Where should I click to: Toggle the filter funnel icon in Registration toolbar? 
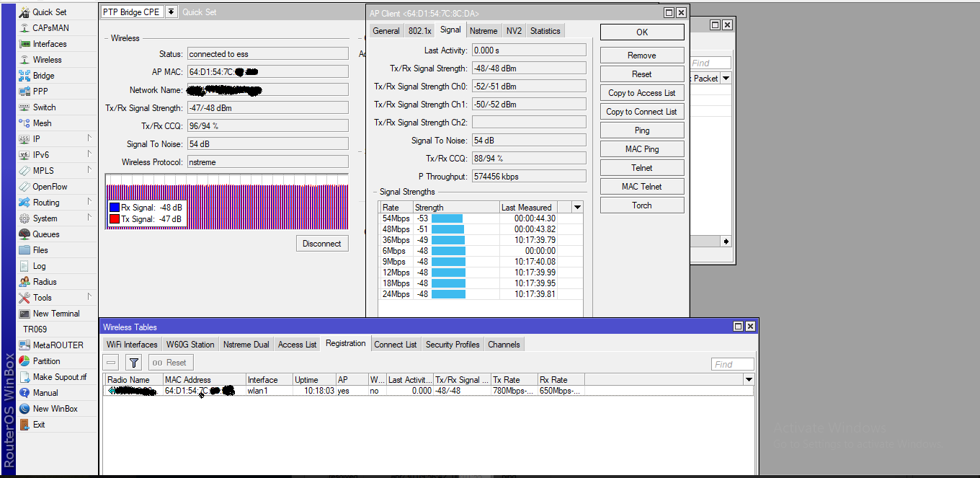point(133,363)
